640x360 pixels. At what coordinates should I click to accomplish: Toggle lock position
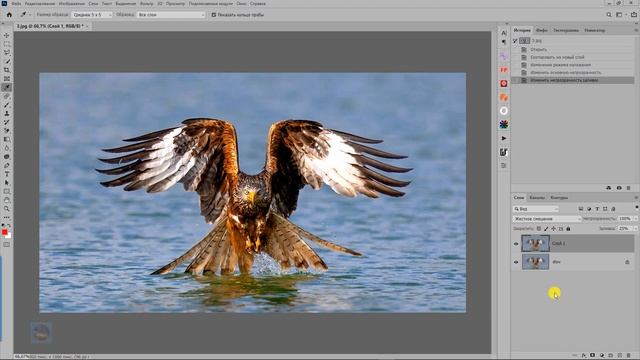click(553, 229)
